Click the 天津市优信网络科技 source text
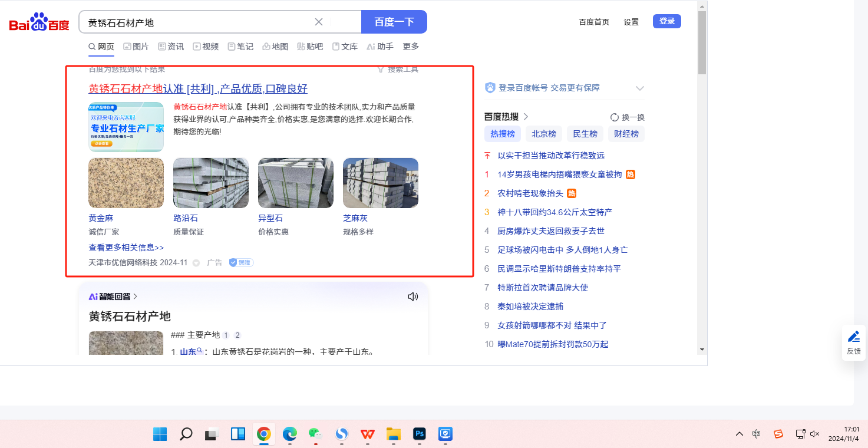The width and height of the screenshot is (868, 448). coord(123,262)
